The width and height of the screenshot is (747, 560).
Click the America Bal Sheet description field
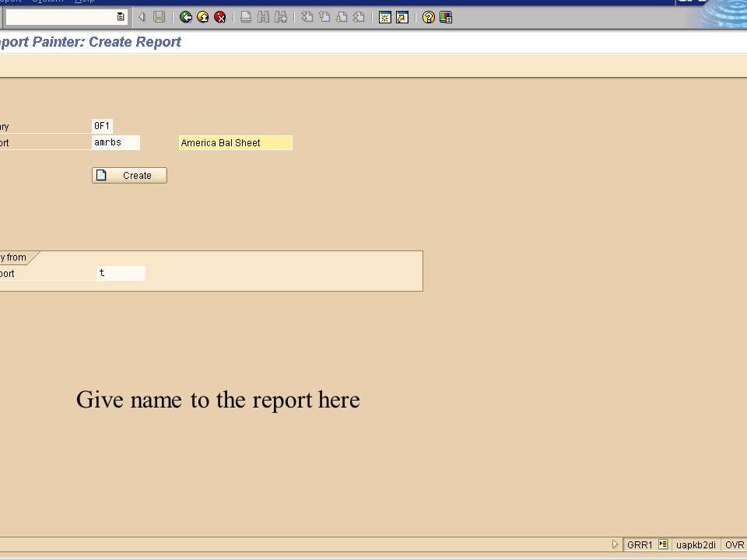click(235, 142)
